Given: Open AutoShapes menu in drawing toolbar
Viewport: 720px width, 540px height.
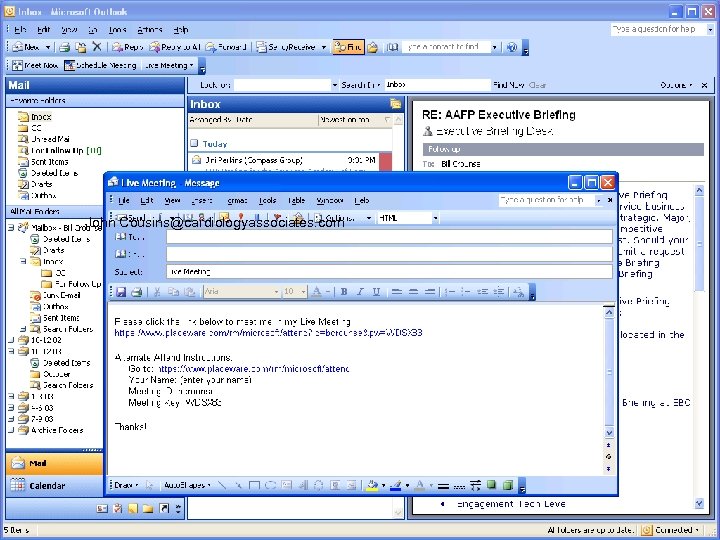Looking at the screenshot, I should click(x=186, y=485).
